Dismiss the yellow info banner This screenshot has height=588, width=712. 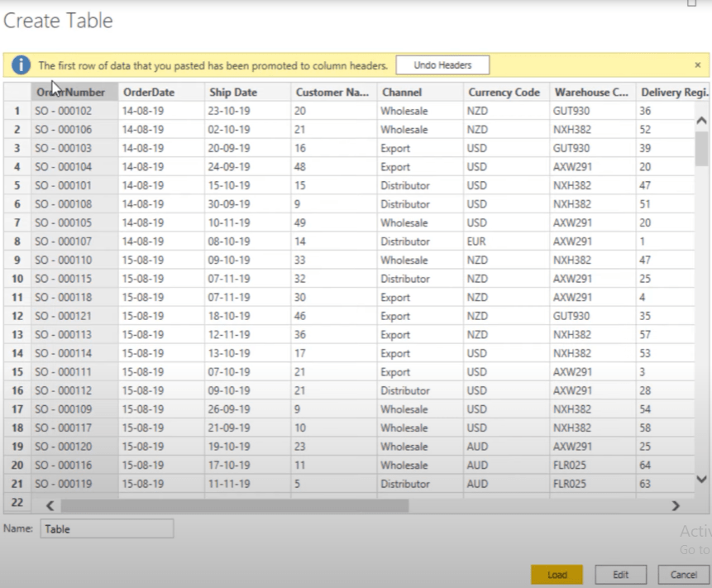click(697, 65)
